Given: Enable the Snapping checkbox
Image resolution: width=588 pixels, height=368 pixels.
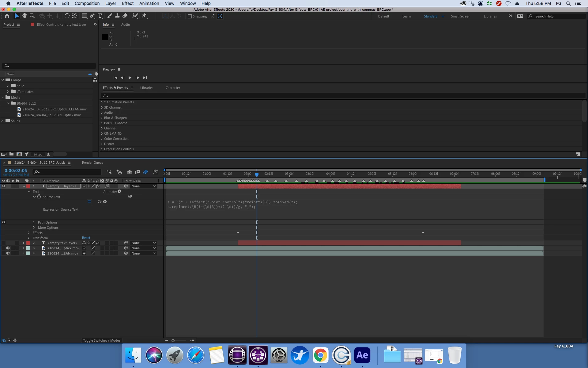Looking at the screenshot, I should 190,16.
